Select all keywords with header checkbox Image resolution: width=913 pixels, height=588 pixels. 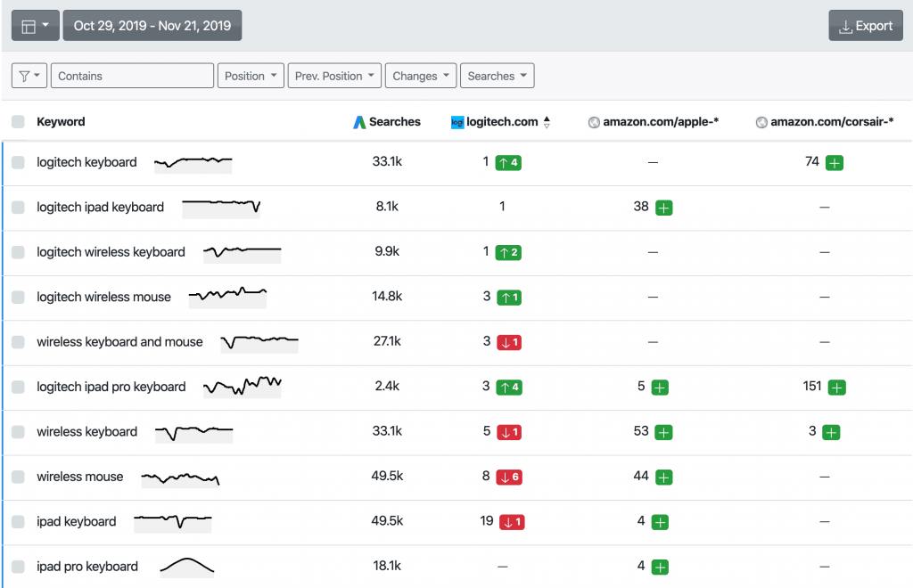(x=18, y=121)
